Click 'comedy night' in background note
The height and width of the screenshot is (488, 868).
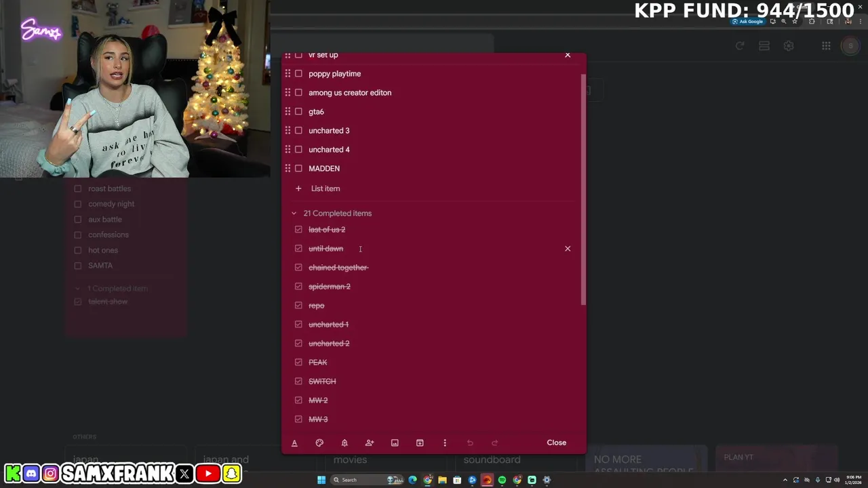(x=111, y=204)
